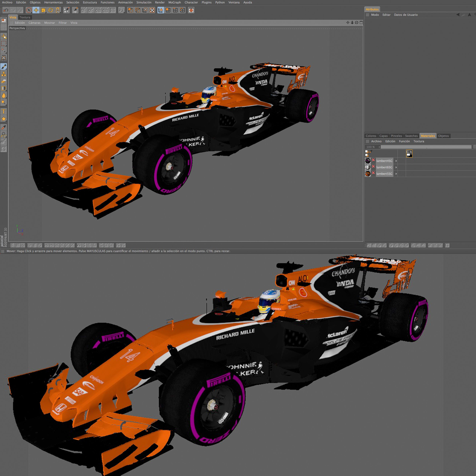Image resolution: width=476 pixels, height=476 pixels.
Task: Toggle red X next to lambert6SG
Action: pyautogui.click(x=373, y=167)
